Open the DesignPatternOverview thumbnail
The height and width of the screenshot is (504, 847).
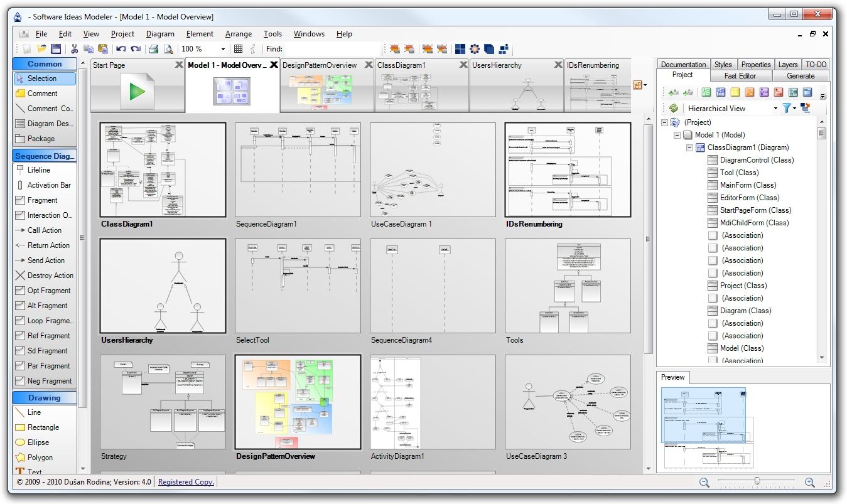(298, 402)
